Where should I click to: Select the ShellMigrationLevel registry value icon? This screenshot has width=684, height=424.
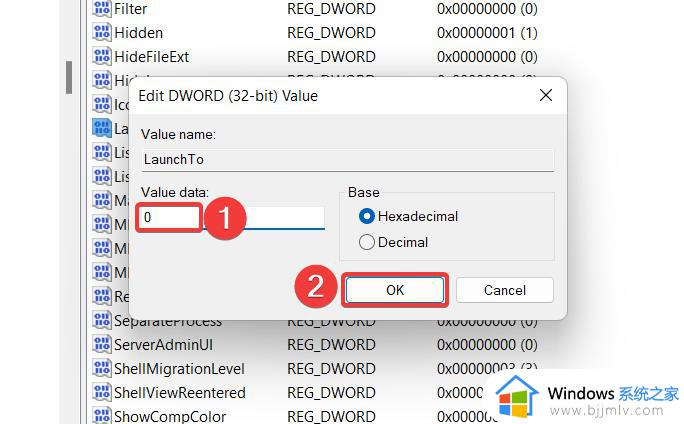(x=102, y=369)
